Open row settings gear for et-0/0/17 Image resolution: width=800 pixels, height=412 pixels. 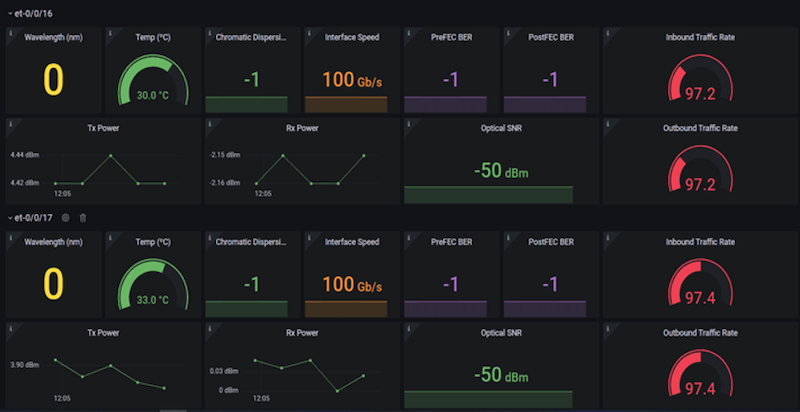[66, 217]
